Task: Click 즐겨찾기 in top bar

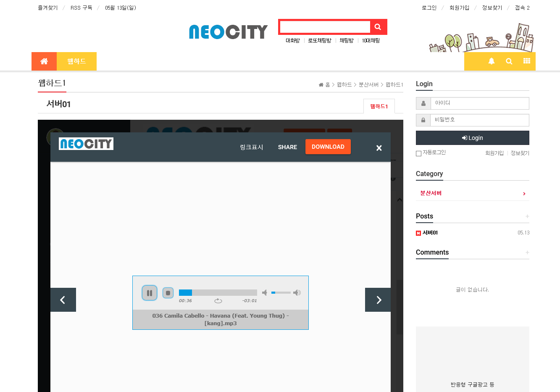Action: click(x=48, y=8)
